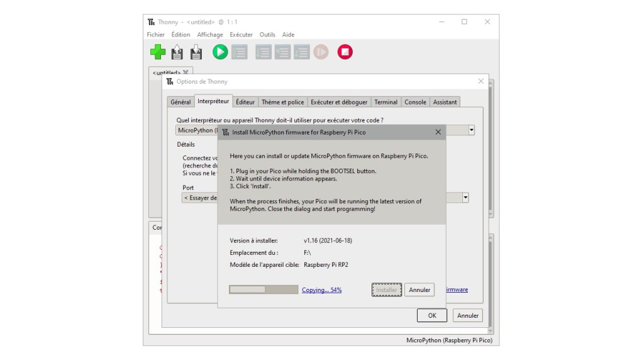Click the Step into toolbar icon

pos(282,52)
